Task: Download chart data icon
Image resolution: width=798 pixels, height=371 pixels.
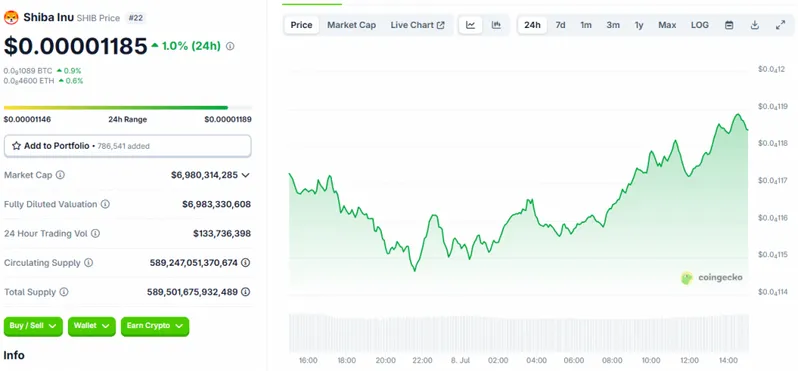Action: [755, 25]
